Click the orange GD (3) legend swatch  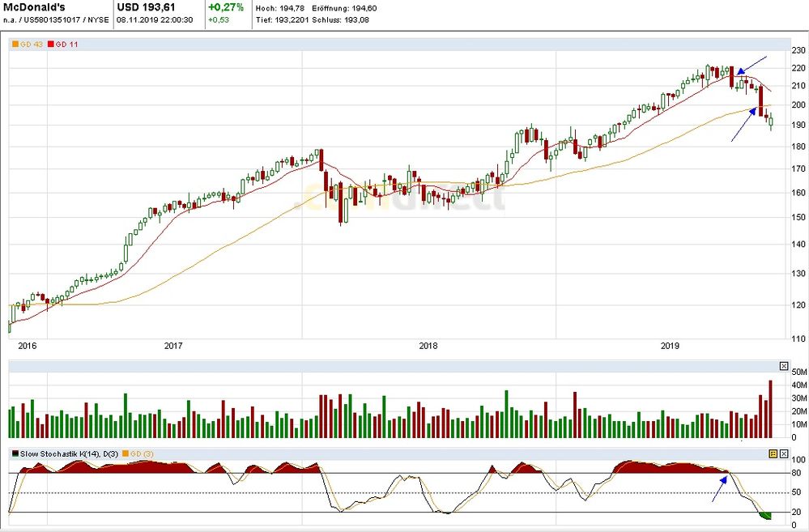tap(126, 453)
